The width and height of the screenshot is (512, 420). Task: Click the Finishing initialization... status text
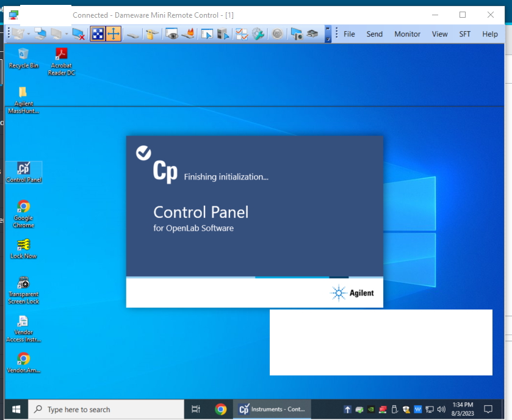pos(226,177)
